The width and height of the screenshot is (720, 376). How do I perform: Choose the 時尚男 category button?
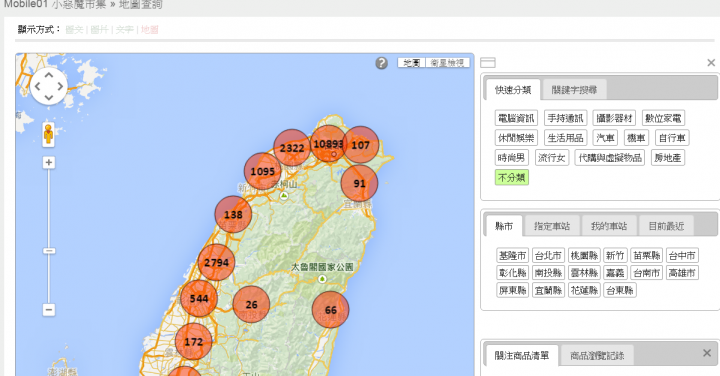(x=512, y=158)
